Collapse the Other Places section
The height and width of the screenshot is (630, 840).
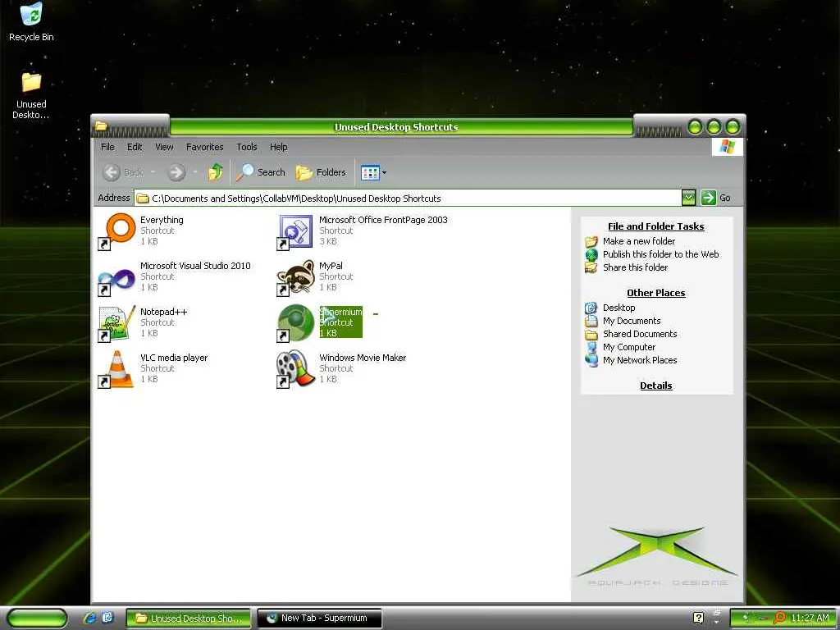655,293
